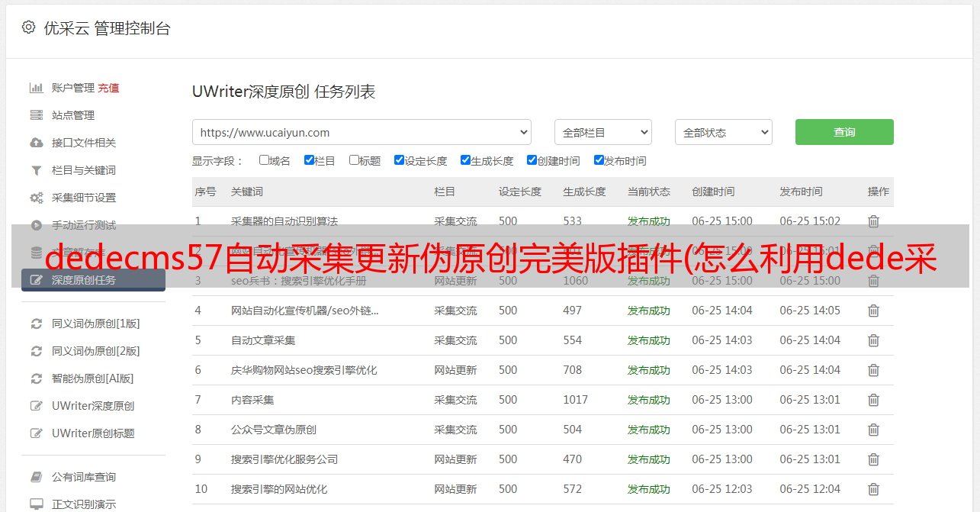Enable the 标题 field checkbox

354,160
